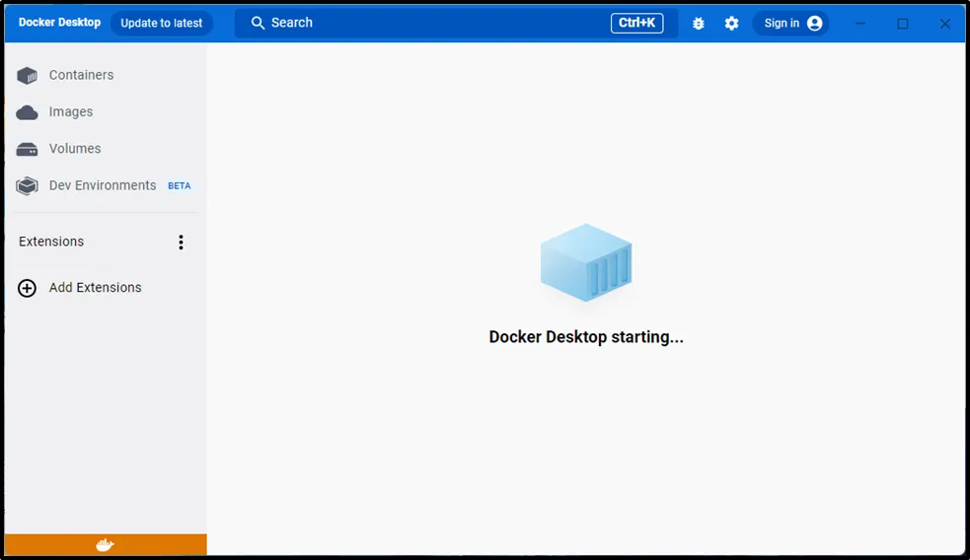Click the blue container graphic in center

pos(586,262)
